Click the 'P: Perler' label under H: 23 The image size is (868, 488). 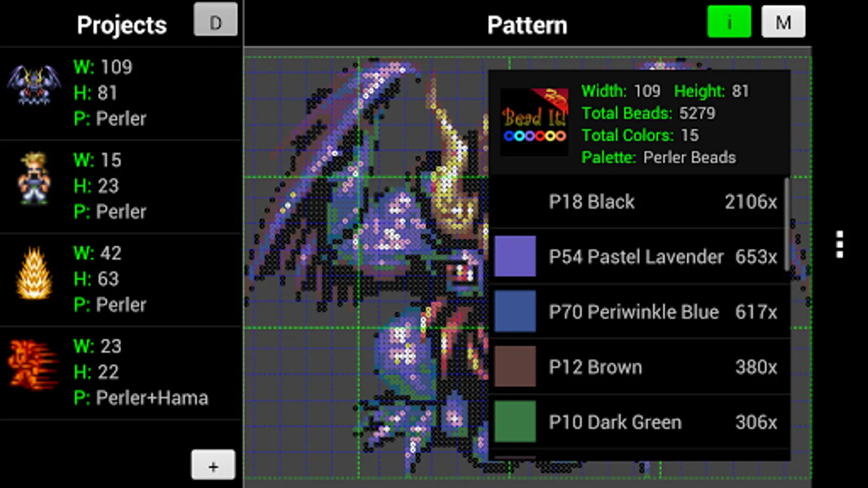coord(110,212)
